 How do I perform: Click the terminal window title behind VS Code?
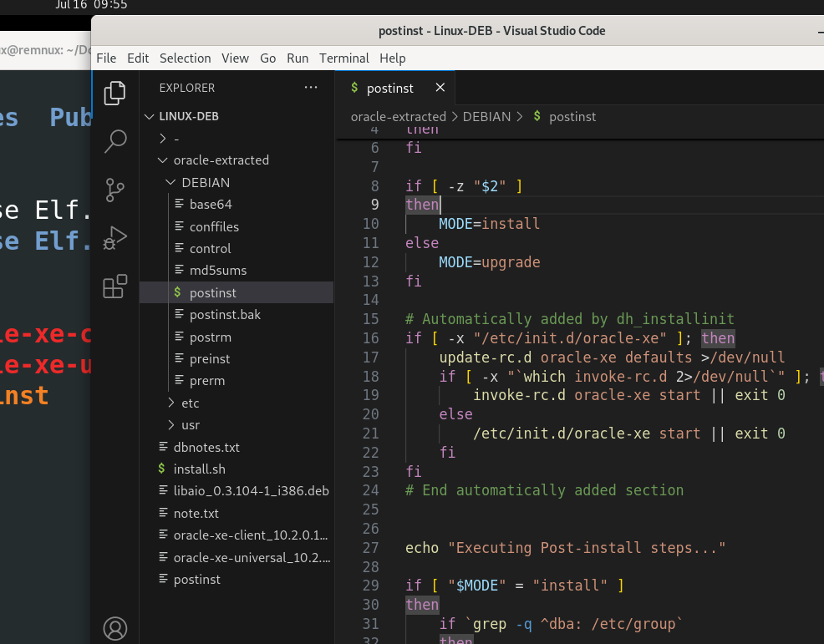click(45, 50)
